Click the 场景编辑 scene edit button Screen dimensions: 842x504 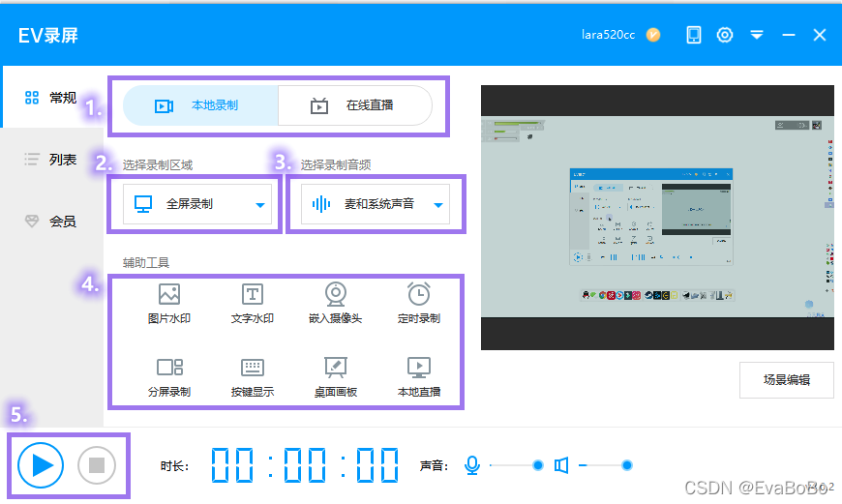(786, 380)
